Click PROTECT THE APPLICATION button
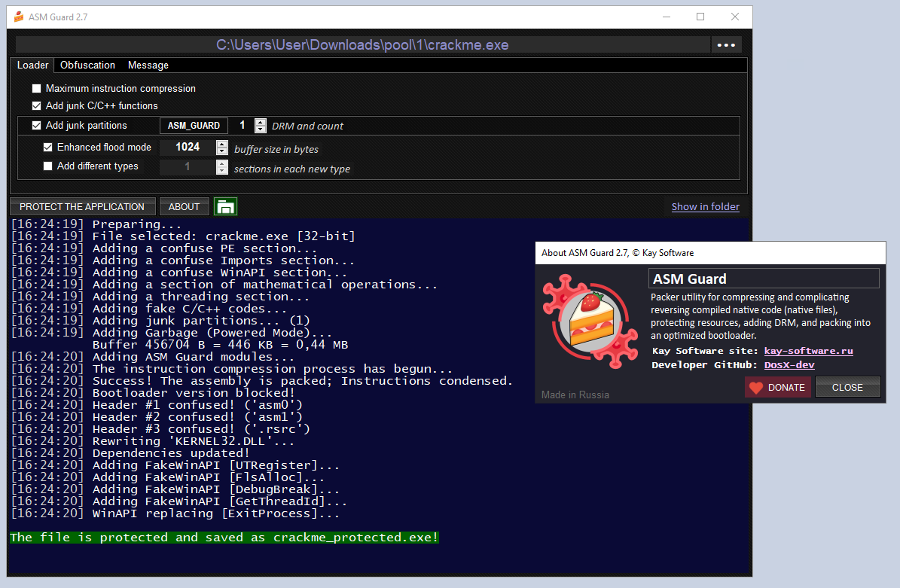The height and width of the screenshot is (588, 900). [82, 206]
